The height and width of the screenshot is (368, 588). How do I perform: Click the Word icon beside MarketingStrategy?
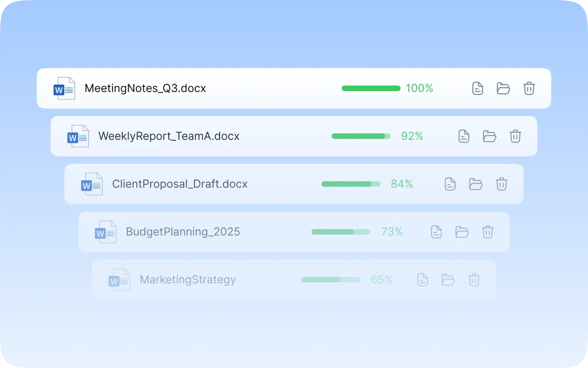coord(119,280)
